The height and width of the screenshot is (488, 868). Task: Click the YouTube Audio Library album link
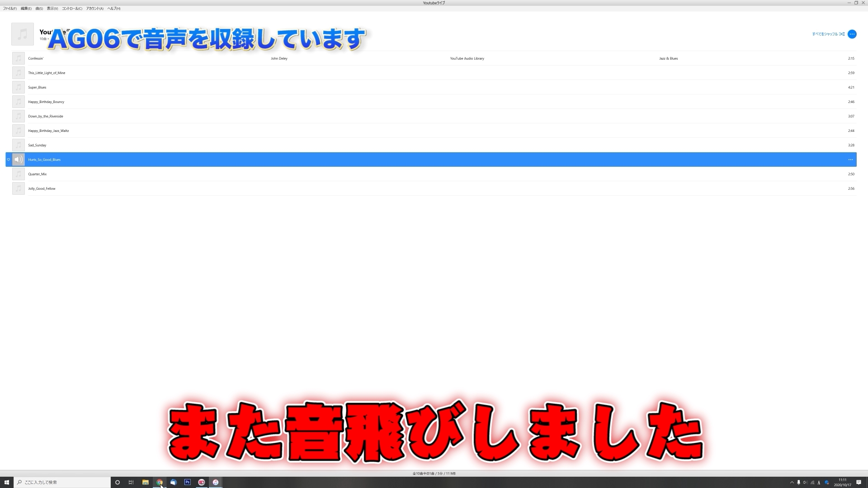point(467,58)
